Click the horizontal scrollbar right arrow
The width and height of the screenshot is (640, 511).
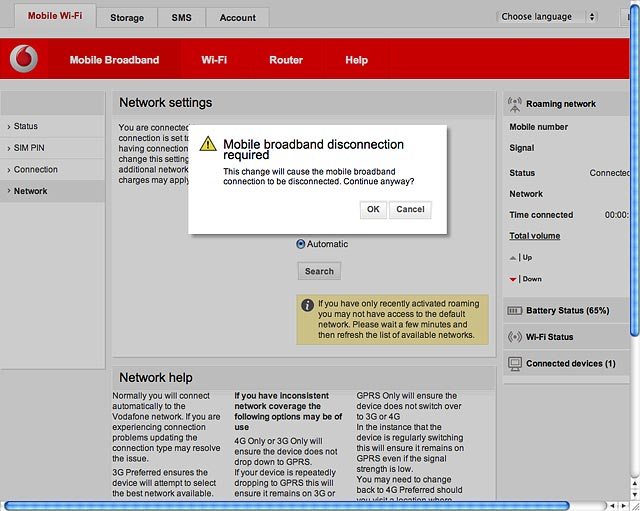click(624, 506)
